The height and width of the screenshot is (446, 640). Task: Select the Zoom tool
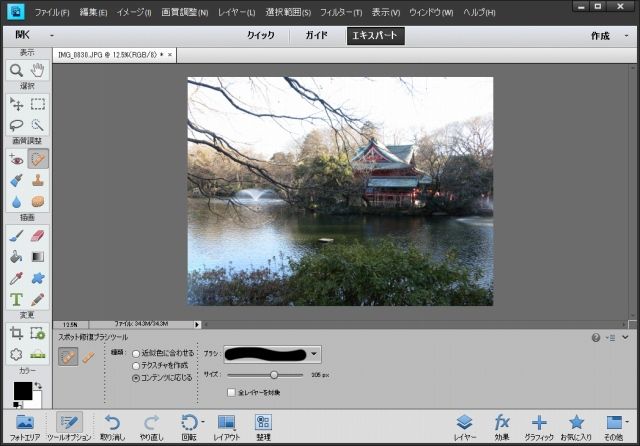[16, 70]
